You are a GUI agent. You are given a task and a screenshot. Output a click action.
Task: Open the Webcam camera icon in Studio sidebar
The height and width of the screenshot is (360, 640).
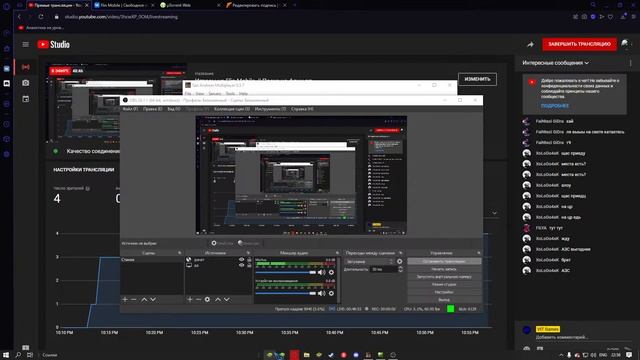point(25,83)
